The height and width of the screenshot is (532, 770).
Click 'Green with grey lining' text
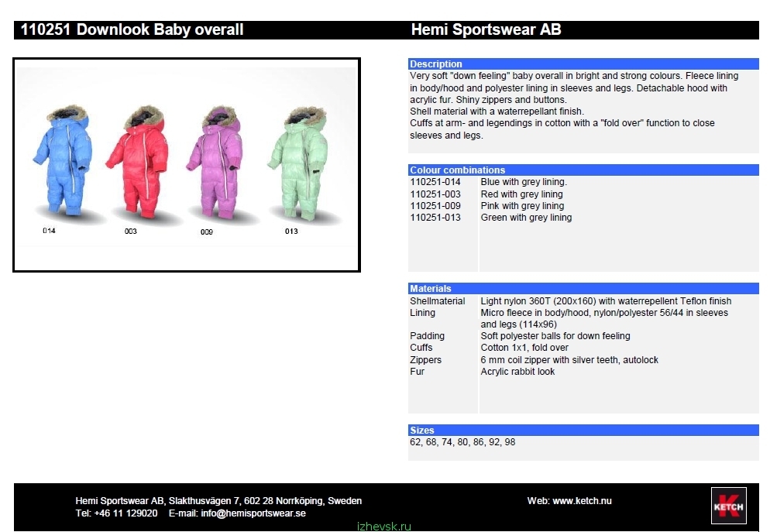tap(526, 218)
